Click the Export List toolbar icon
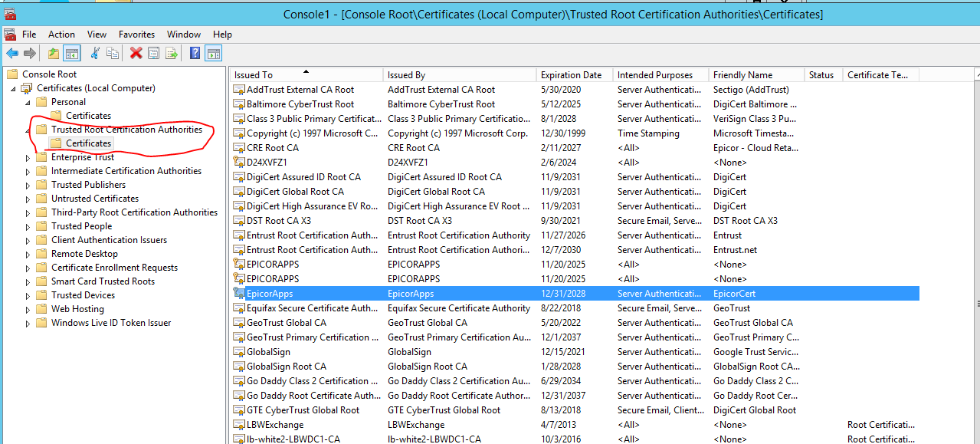Screen dimensions: 980x444 click(172, 53)
